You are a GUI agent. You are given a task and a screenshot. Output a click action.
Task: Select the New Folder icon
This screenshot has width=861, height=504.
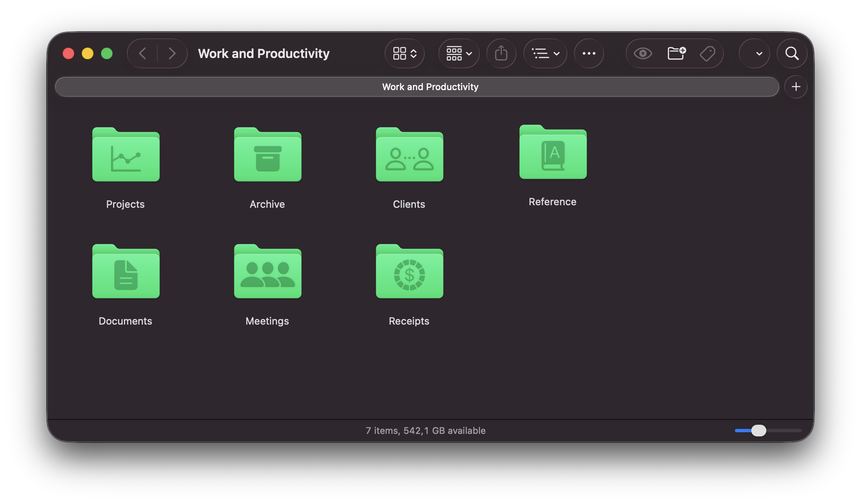coord(675,53)
